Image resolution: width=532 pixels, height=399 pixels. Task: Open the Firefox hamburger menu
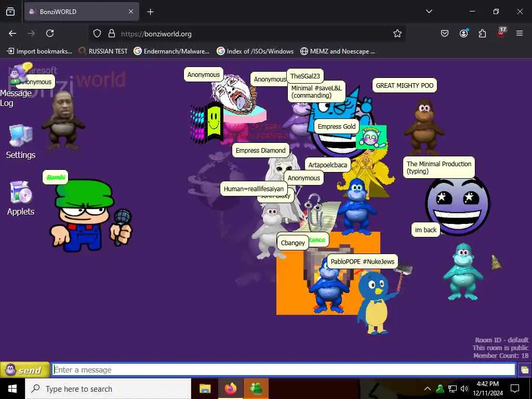pos(520,34)
